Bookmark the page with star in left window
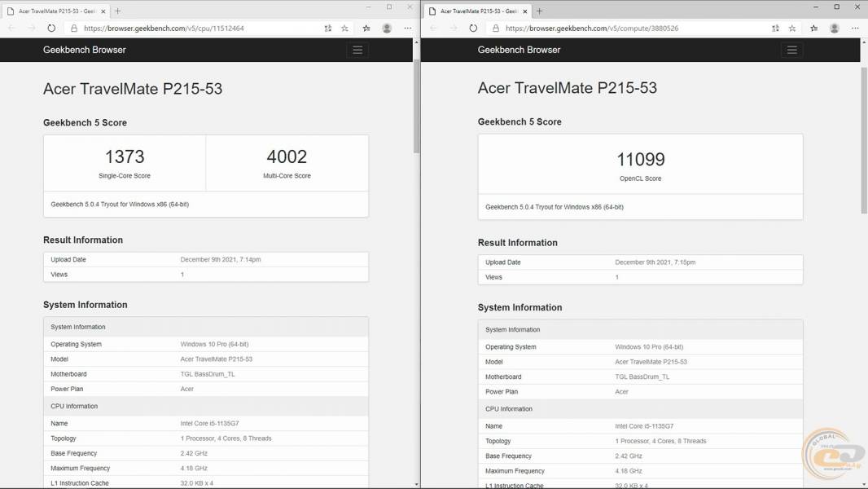868x489 pixels. [345, 29]
